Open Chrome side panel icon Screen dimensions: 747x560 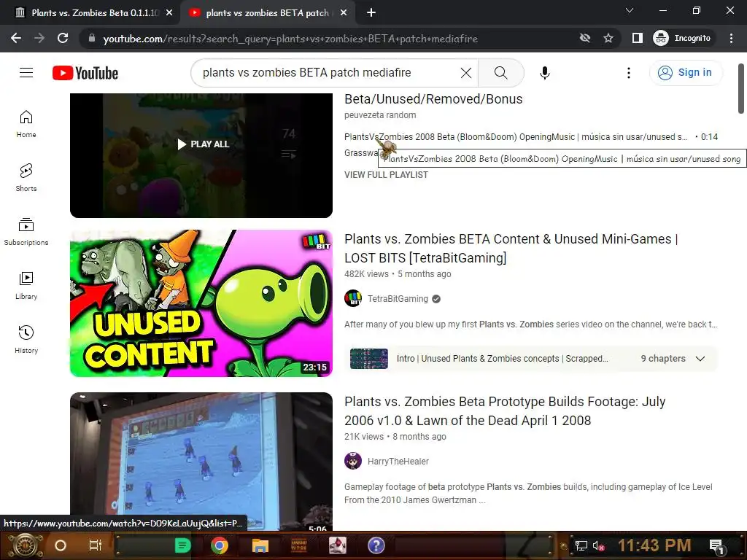click(637, 38)
